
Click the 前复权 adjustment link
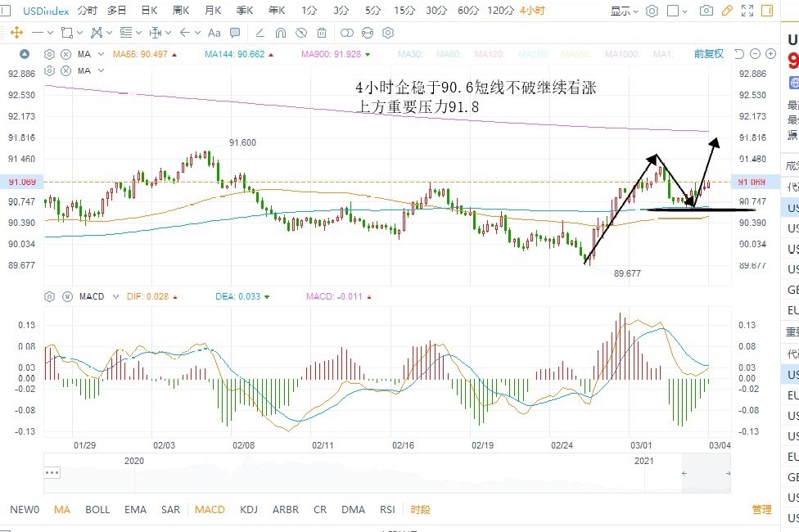(x=708, y=54)
